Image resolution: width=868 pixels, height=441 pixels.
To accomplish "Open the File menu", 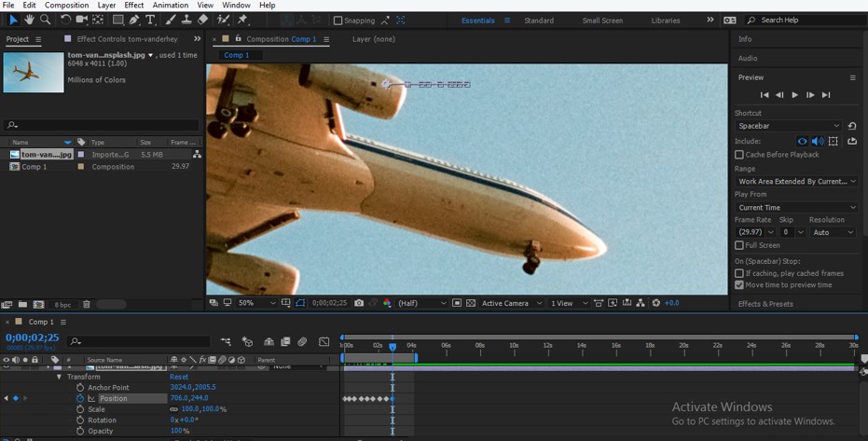I will (8, 5).
